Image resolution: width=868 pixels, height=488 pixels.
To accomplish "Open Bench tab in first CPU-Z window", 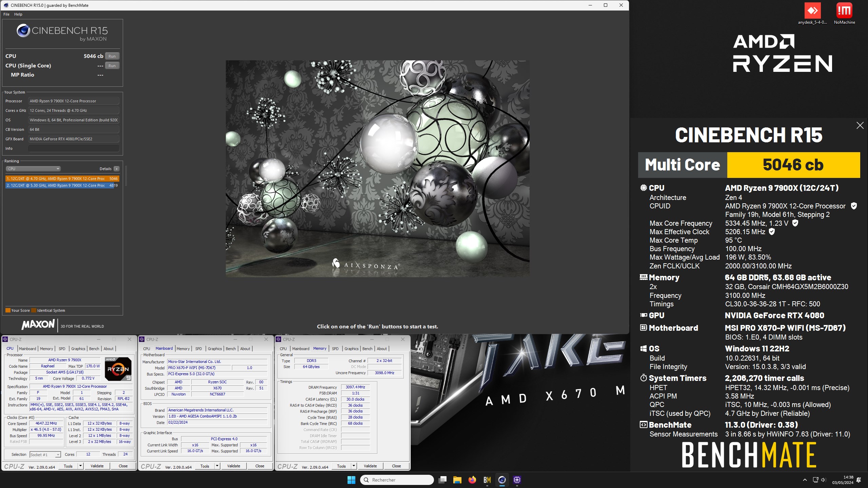I will (x=94, y=349).
